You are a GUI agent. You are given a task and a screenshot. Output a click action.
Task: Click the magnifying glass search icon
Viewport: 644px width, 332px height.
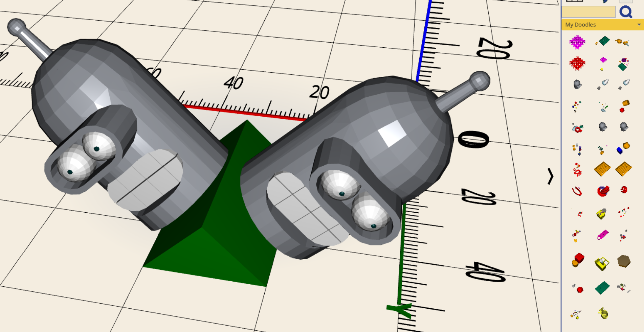click(x=626, y=12)
